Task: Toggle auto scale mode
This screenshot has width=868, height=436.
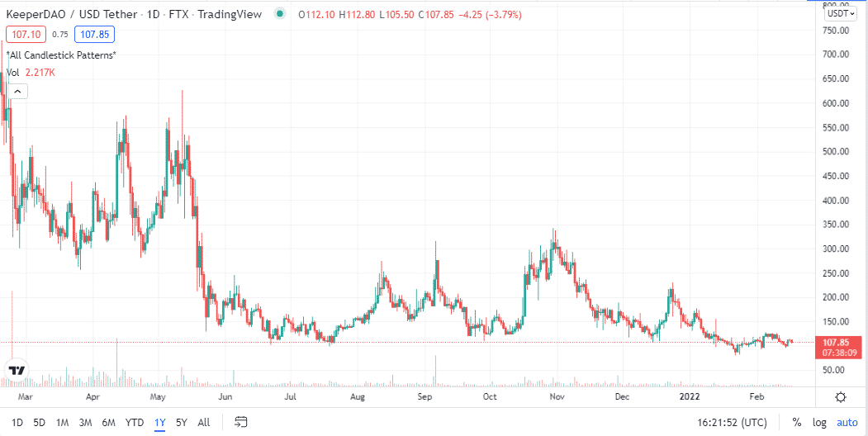Action: click(x=847, y=423)
